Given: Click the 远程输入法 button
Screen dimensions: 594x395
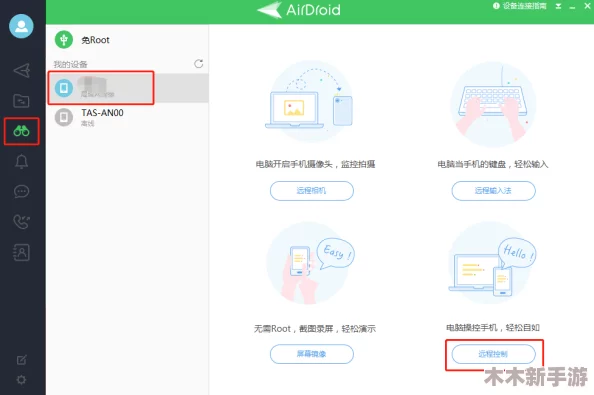Looking at the screenshot, I should 493,190.
